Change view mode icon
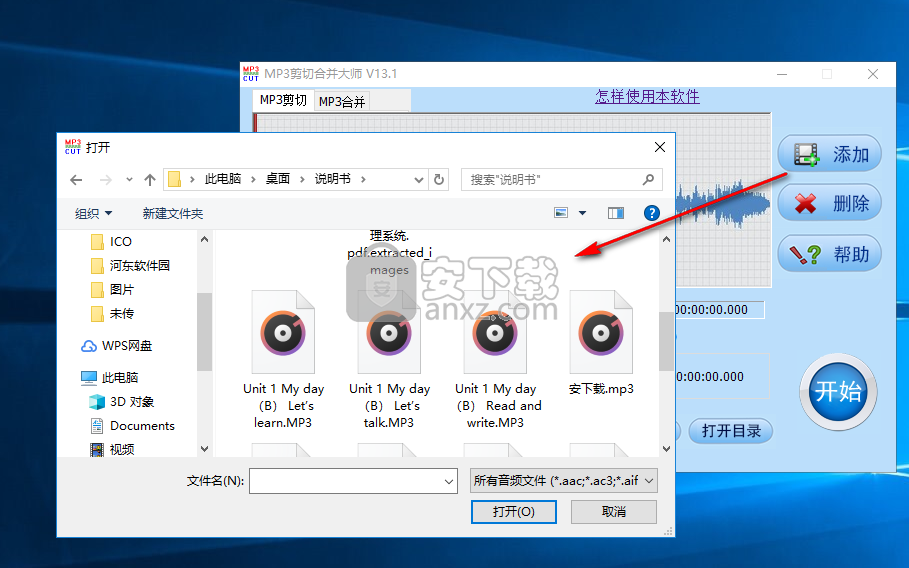 click(561, 213)
